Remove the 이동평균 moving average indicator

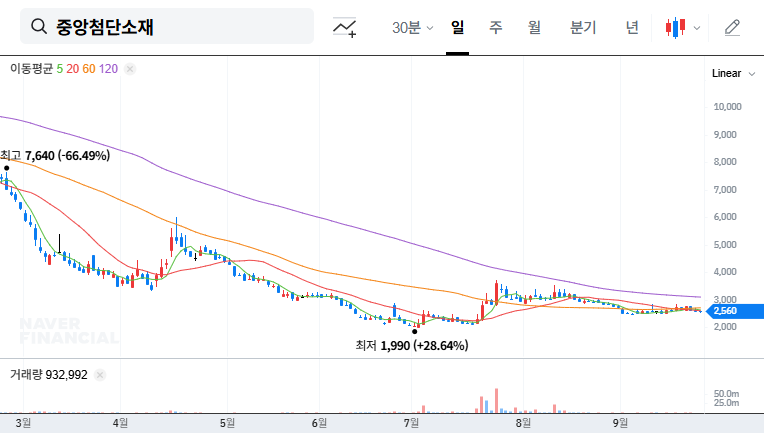[x=130, y=69]
